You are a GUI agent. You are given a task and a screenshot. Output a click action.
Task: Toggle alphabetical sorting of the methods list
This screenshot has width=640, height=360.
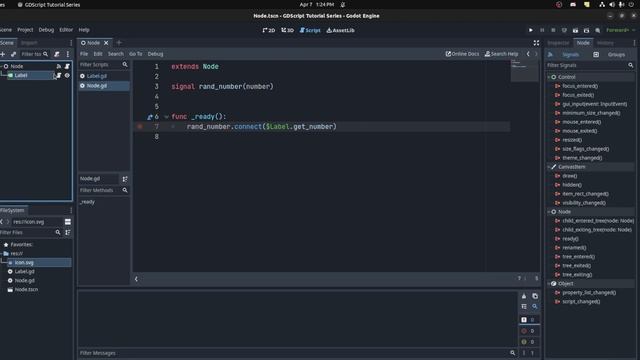pyautogui.click(x=125, y=179)
